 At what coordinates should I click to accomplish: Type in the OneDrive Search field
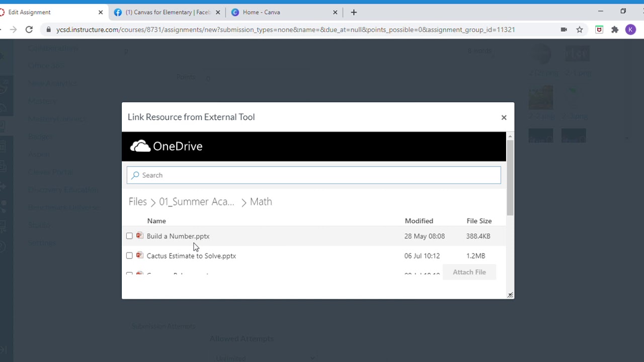click(313, 175)
